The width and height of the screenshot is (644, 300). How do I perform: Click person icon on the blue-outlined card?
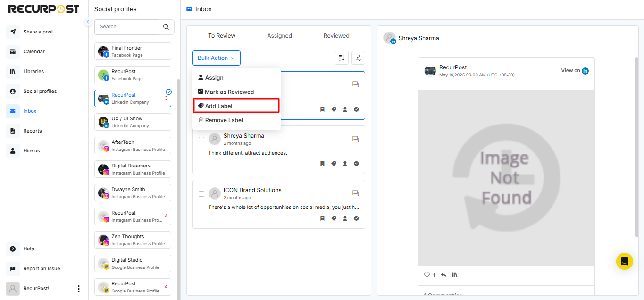(x=345, y=109)
